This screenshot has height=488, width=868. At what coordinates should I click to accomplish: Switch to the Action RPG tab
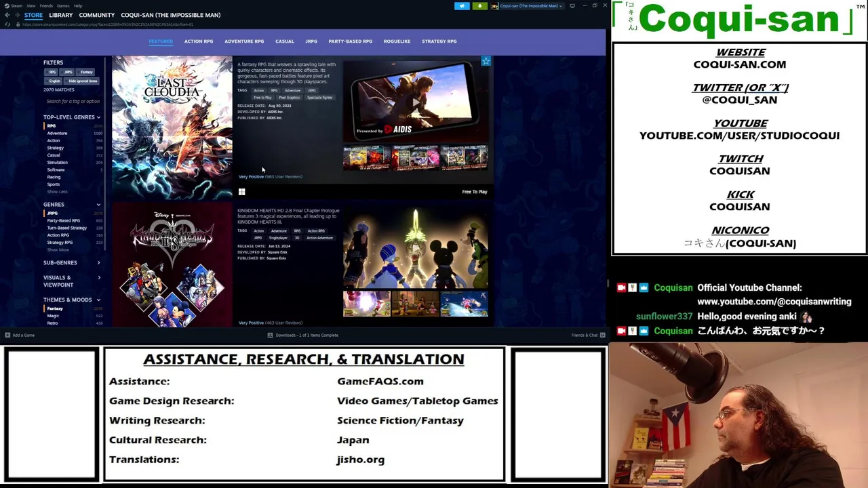coord(199,41)
